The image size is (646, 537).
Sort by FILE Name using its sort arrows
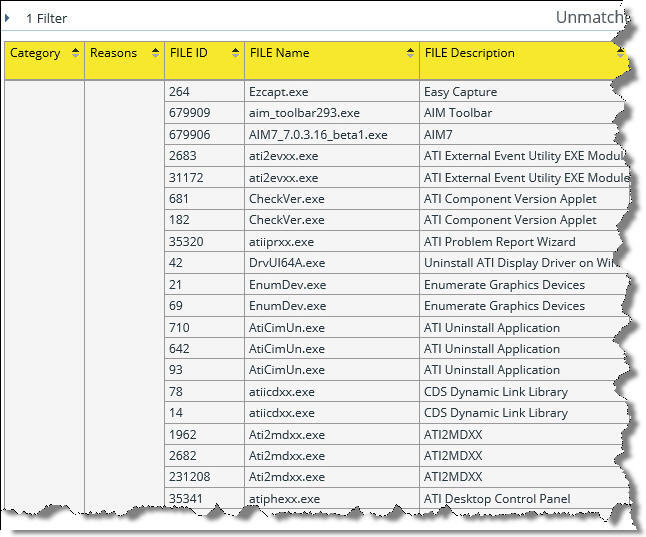click(410, 53)
